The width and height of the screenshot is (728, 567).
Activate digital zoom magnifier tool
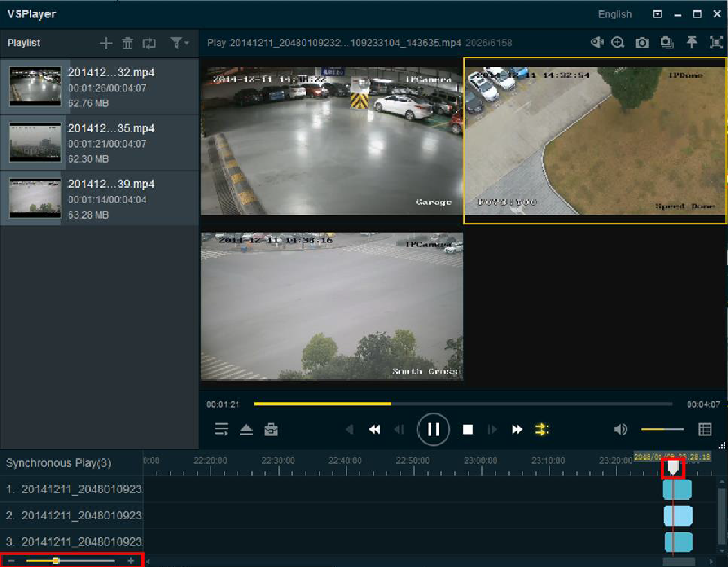(617, 42)
